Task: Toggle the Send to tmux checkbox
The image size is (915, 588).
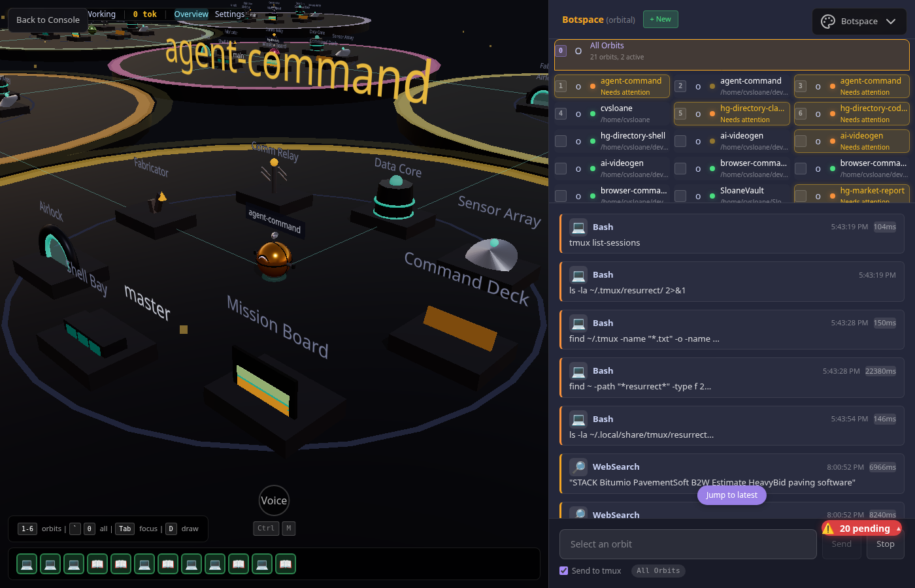Action: 563,570
